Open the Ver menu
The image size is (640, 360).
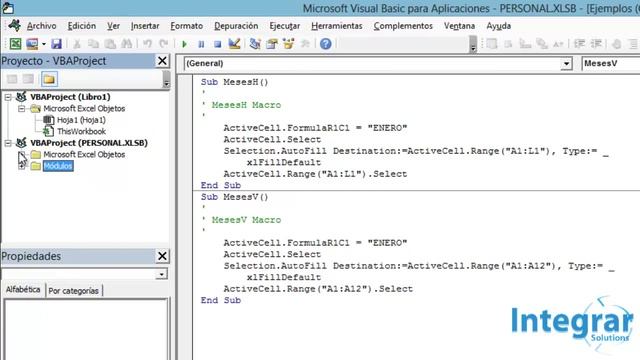[113, 26]
